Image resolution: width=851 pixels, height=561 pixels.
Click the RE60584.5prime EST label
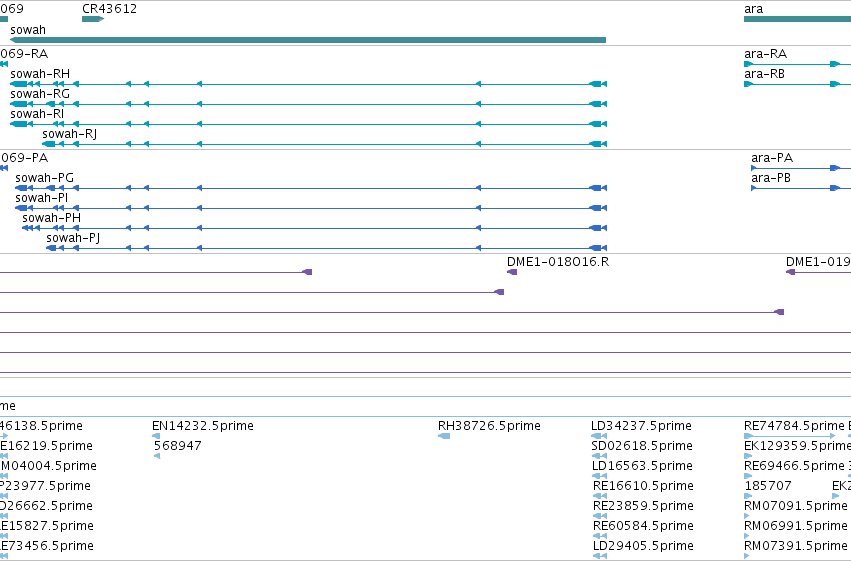pyautogui.click(x=643, y=526)
